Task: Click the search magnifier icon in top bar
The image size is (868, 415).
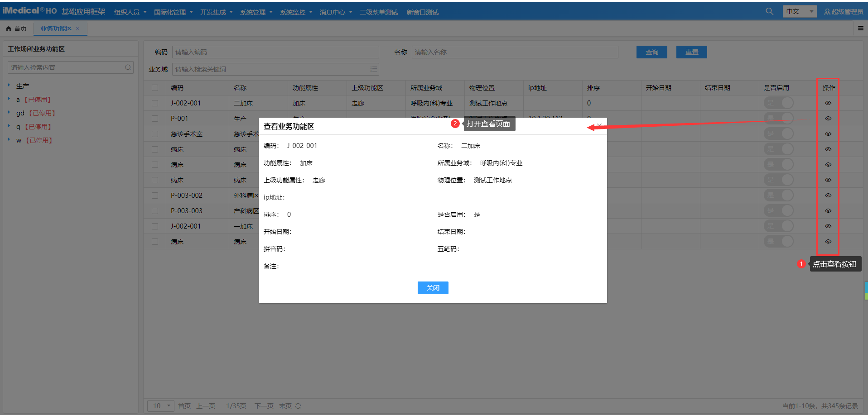Action: point(769,11)
